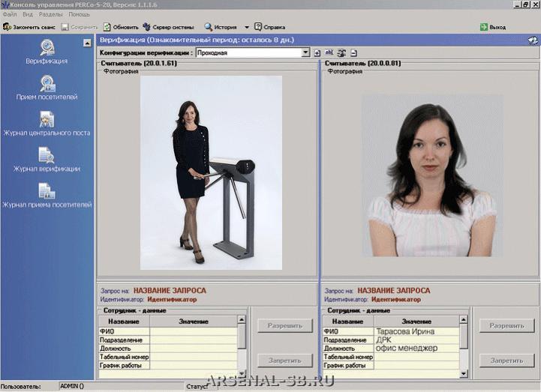Open the Разделы menu
The width and height of the screenshot is (541, 392).
50,14
